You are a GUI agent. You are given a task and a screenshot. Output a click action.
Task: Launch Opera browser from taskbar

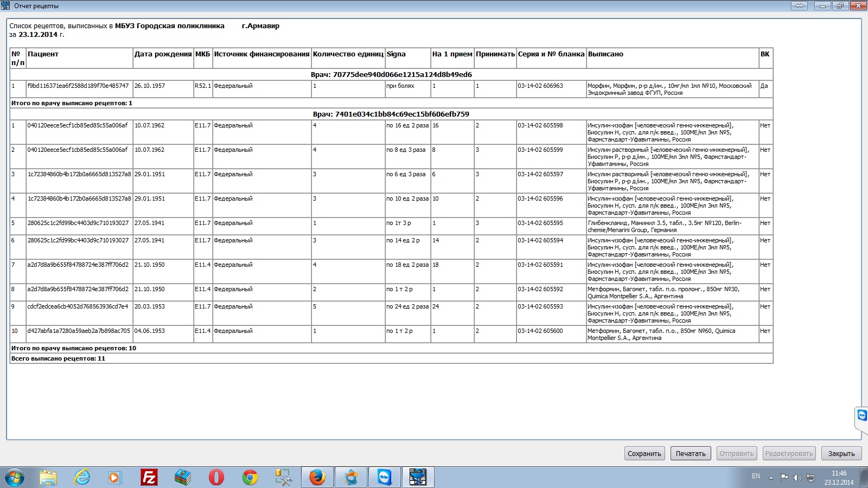[x=216, y=477]
